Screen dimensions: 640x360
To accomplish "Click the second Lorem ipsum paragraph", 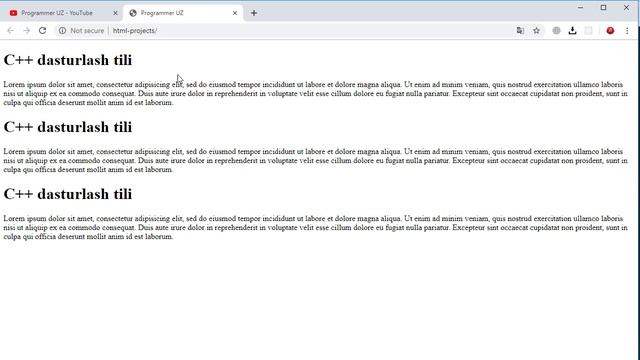I will [x=316, y=160].
